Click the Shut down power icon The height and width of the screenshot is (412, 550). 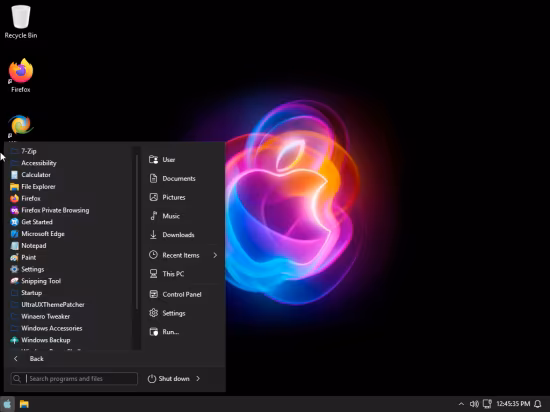coord(152,379)
